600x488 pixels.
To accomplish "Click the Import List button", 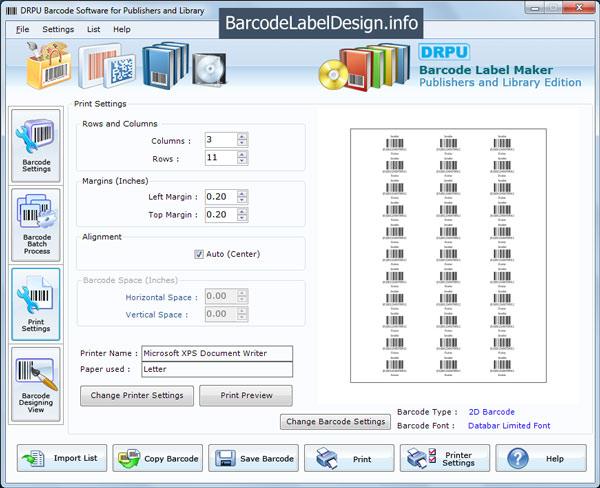I will point(60,458).
